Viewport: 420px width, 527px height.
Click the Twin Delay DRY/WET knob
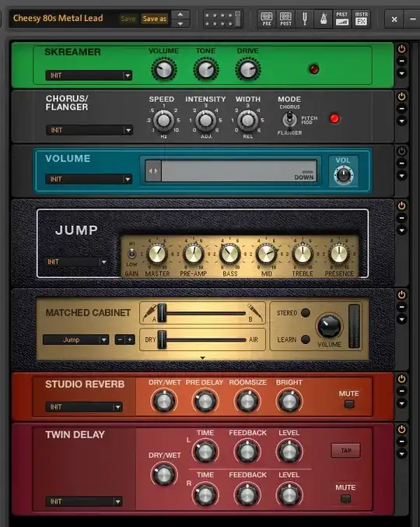tap(164, 474)
